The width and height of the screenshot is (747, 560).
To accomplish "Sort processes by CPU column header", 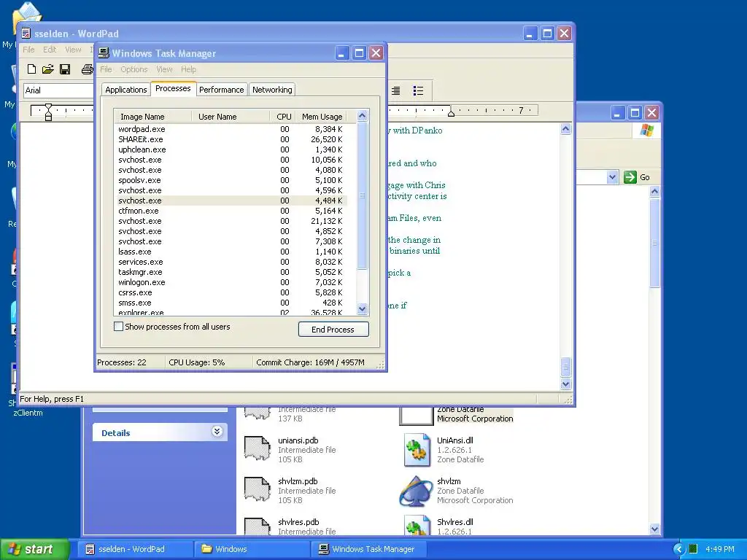I will pos(284,116).
